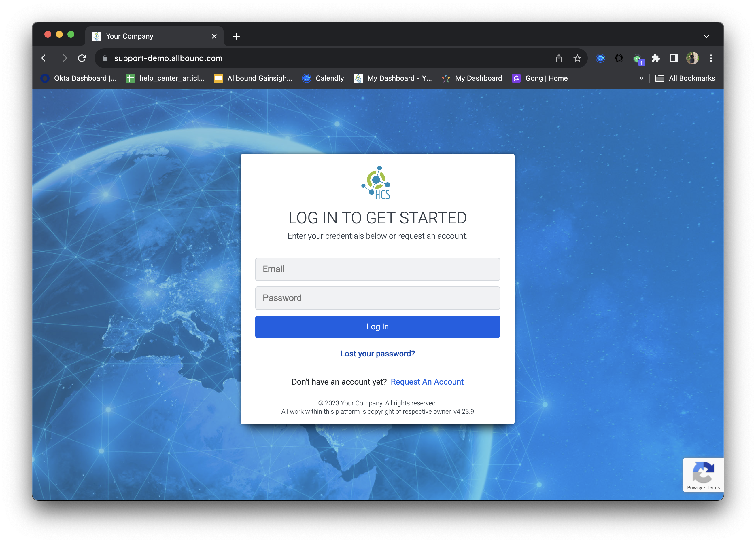Open the blue Calendly extension icon
The width and height of the screenshot is (756, 543).
click(600, 58)
